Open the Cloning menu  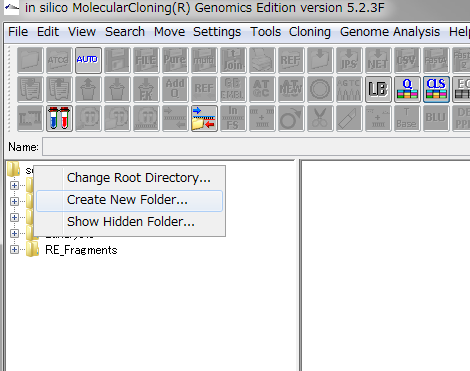pyautogui.click(x=310, y=32)
